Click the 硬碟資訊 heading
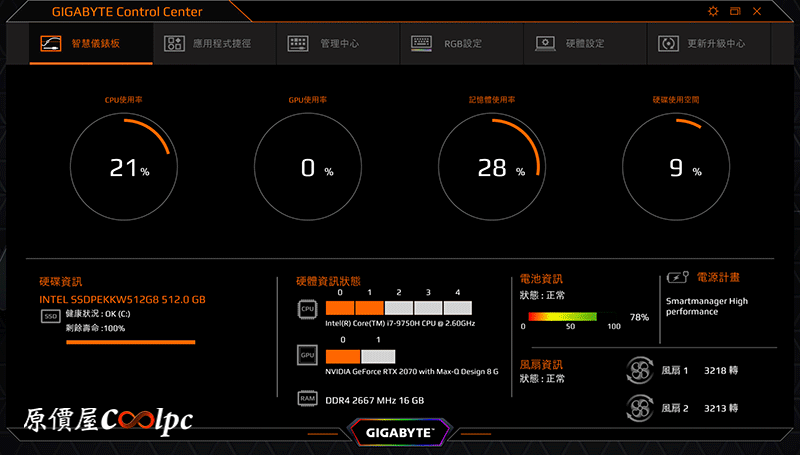800x455 pixels. point(61,282)
